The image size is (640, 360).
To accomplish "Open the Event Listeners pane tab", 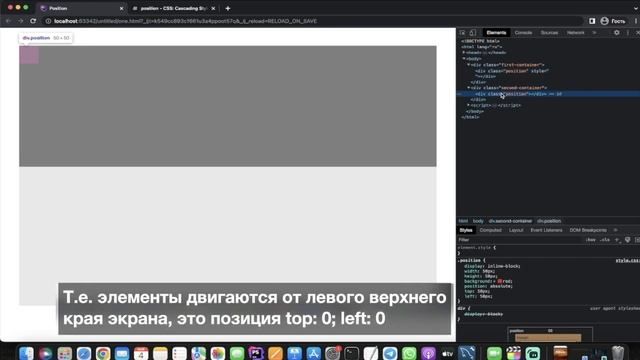I will (547, 230).
